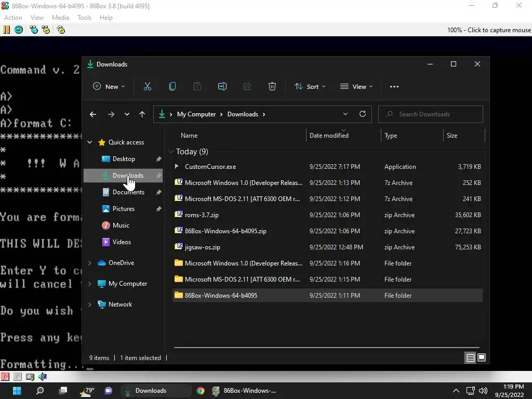Go up one folder level
Screen dimensions: 532x399
142,114
